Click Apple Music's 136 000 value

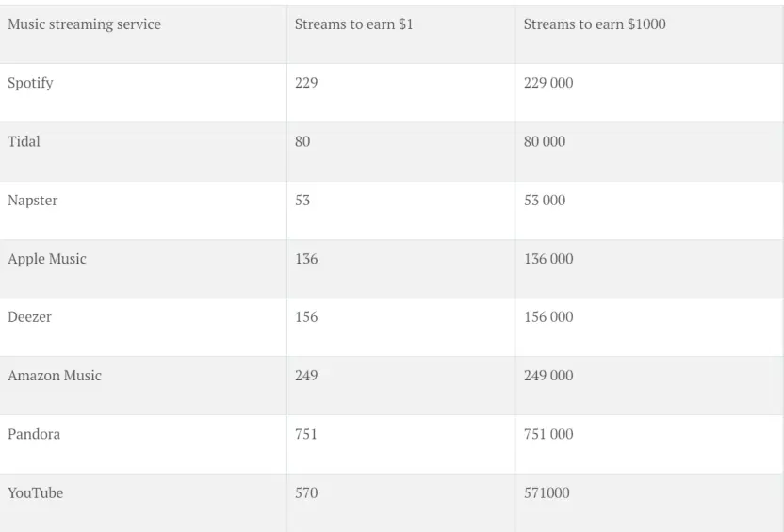click(x=547, y=259)
